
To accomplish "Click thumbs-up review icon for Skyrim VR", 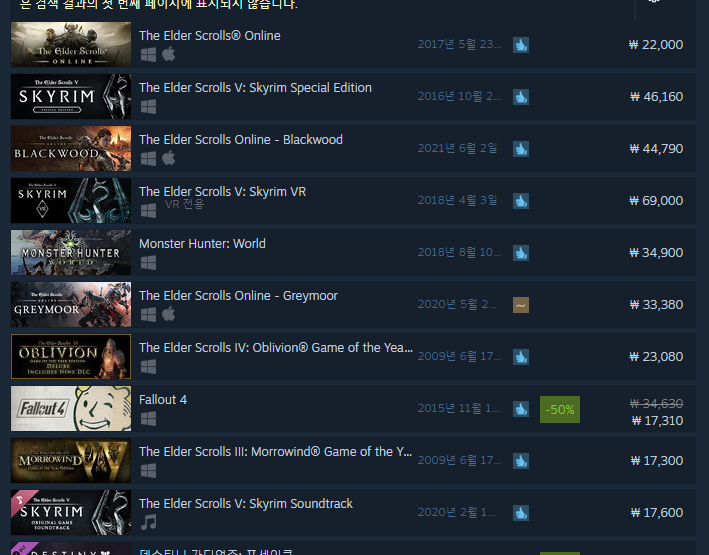I will (521, 201).
